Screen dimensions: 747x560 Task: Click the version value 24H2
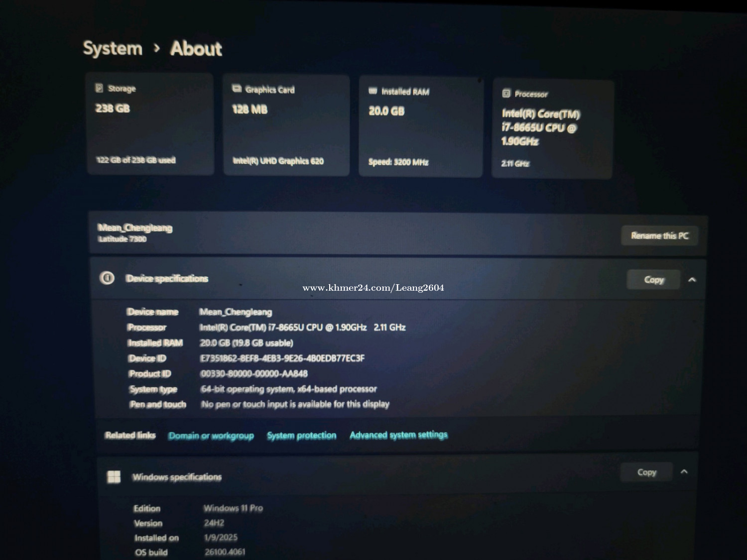[214, 523]
